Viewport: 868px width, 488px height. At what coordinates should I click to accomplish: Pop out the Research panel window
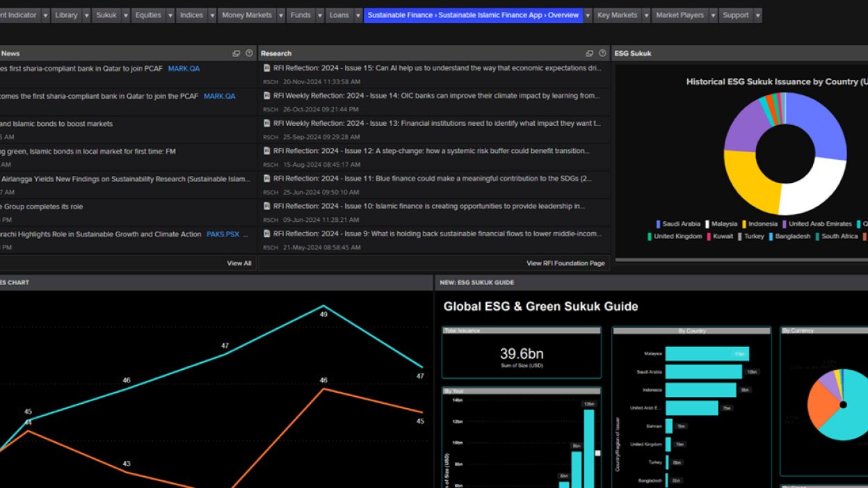coord(589,54)
